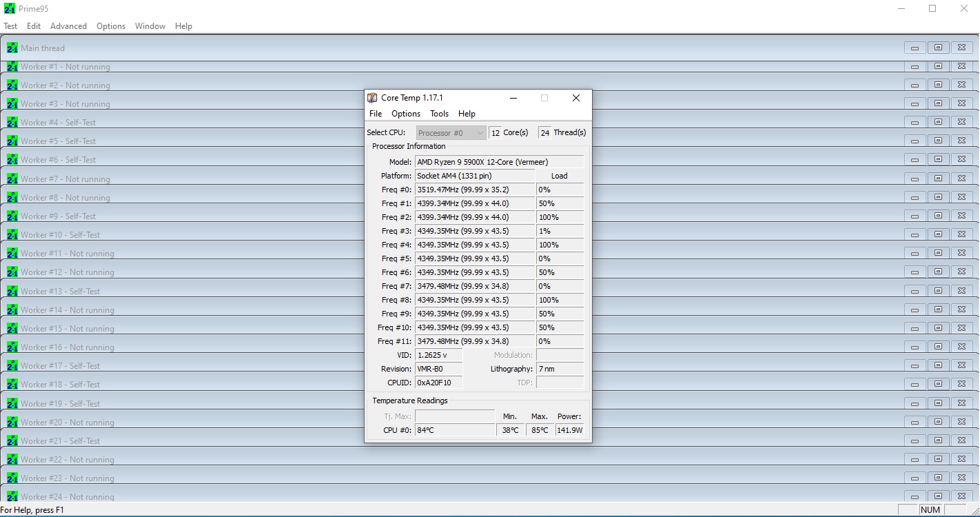Open Prime95 Advanced menu
The height and width of the screenshot is (517, 980).
pos(68,26)
